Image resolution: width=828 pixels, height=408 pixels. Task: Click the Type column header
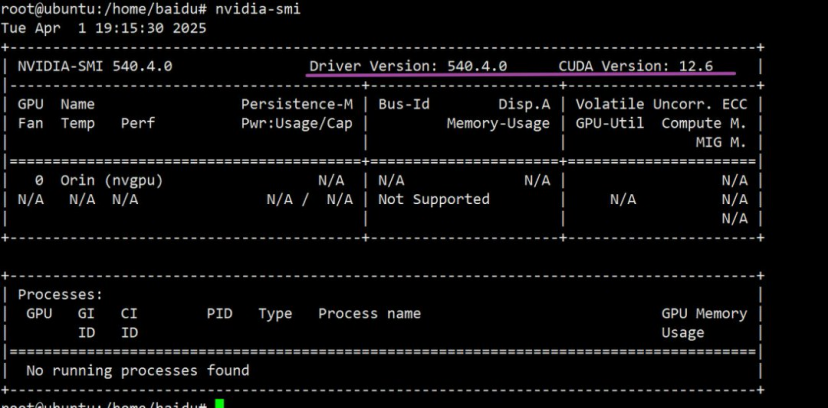pos(275,314)
